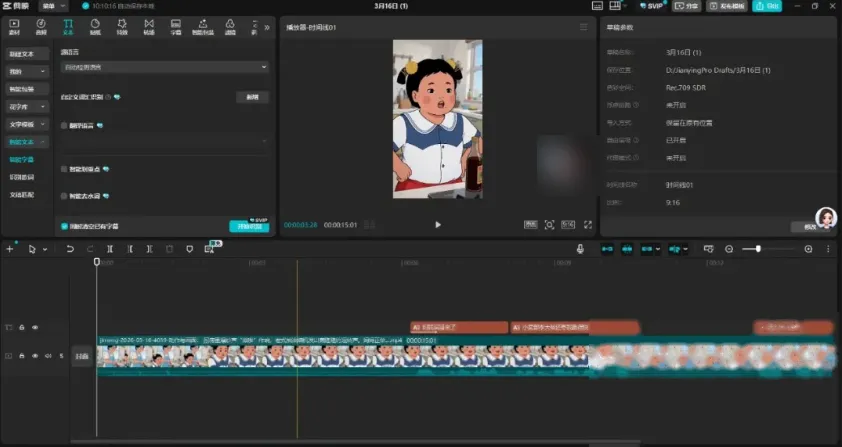This screenshot has width=842, height=447.
Task: Click the New Text button in sidebar
Action: coord(27,54)
